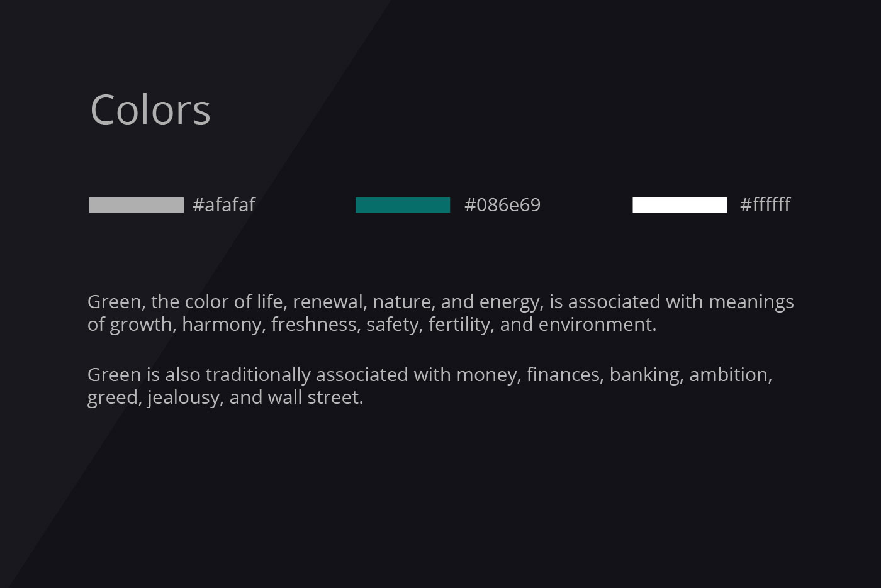Click the word 'jealousy' in last line
Image resolution: width=881 pixels, height=588 pixels.
pos(186,398)
